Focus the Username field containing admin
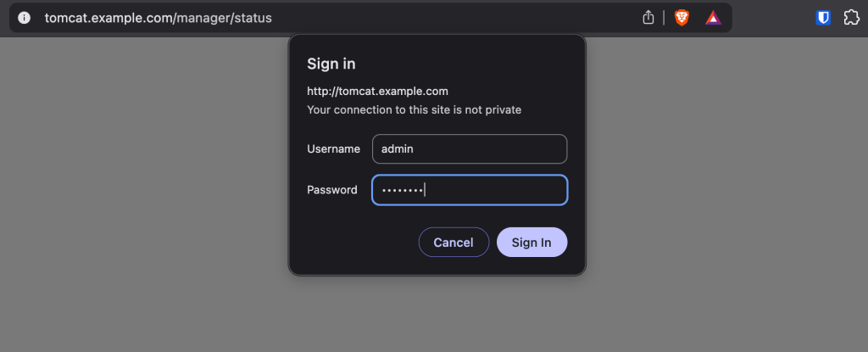This screenshot has width=868, height=352. (469, 149)
